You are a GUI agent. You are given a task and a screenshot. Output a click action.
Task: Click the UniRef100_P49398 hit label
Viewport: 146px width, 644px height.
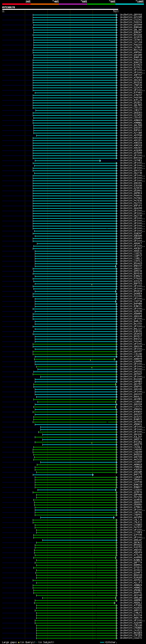point(131,98)
